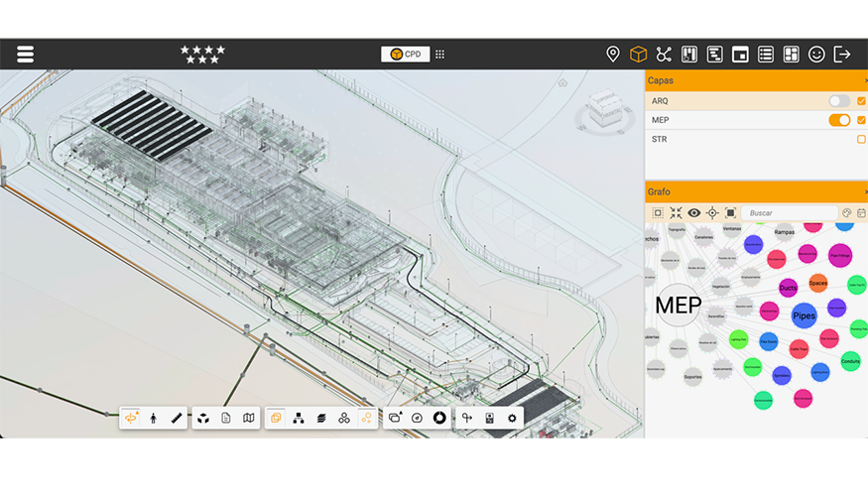Collapse the Capas panel header
Screen dimensions: 868x496
(756, 80)
